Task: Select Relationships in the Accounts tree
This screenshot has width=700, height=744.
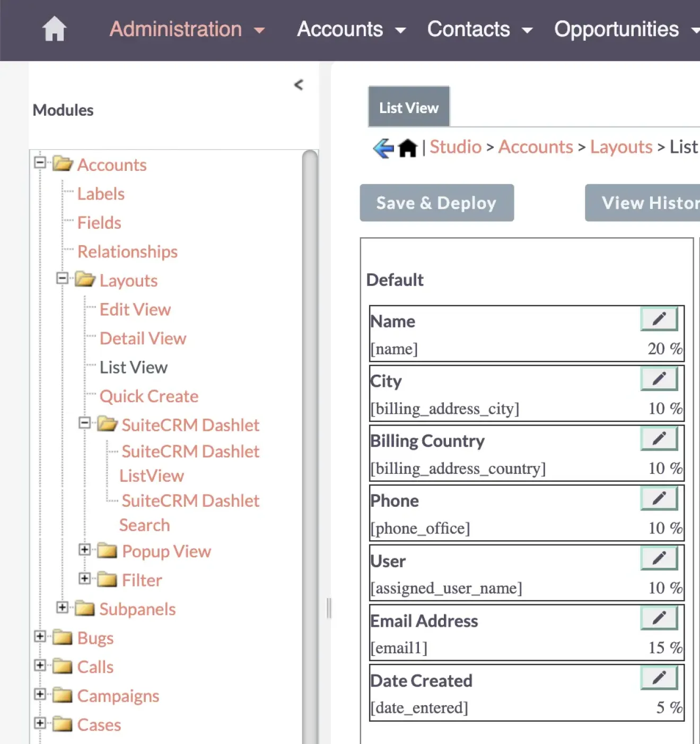Action: coord(127,252)
